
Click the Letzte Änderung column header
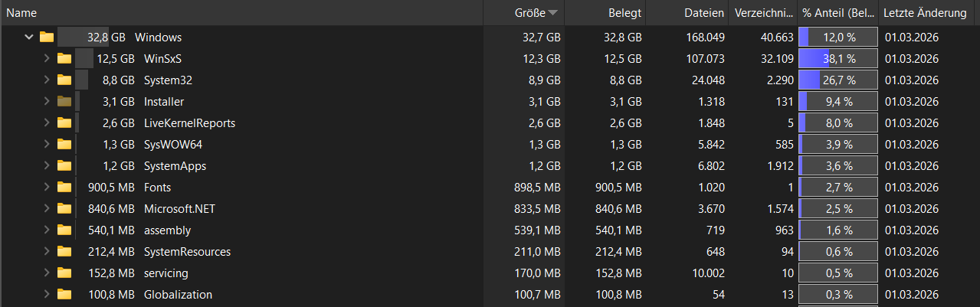[x=924, y=13]
